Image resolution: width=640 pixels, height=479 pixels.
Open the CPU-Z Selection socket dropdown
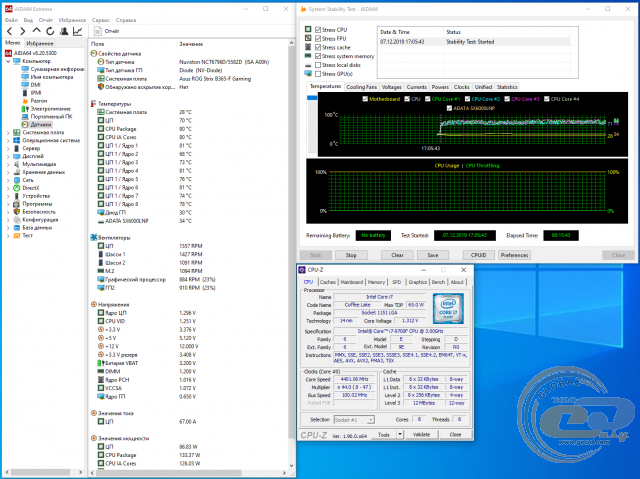pos(370,420)
